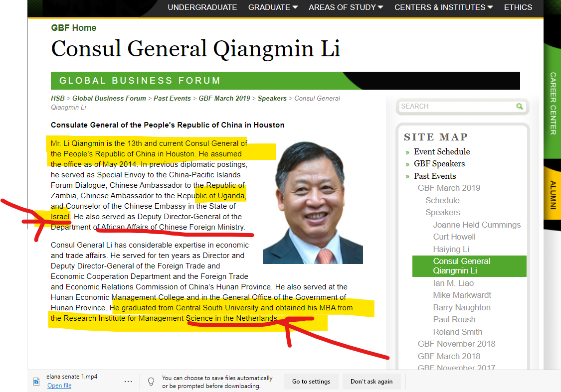The image size is (561, 392).
Task: Select highlighted Consul General Qiangmin Li entry
Action: point(469,266)
